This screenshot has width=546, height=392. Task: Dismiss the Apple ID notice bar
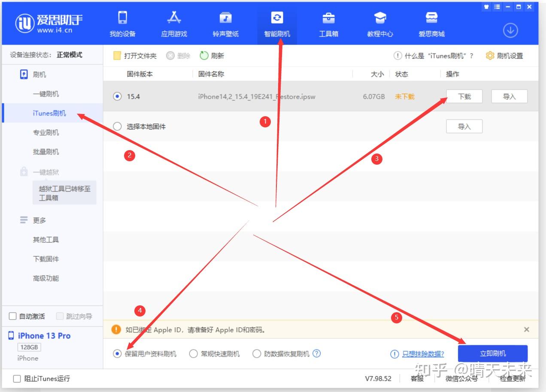tap(527, 329)
